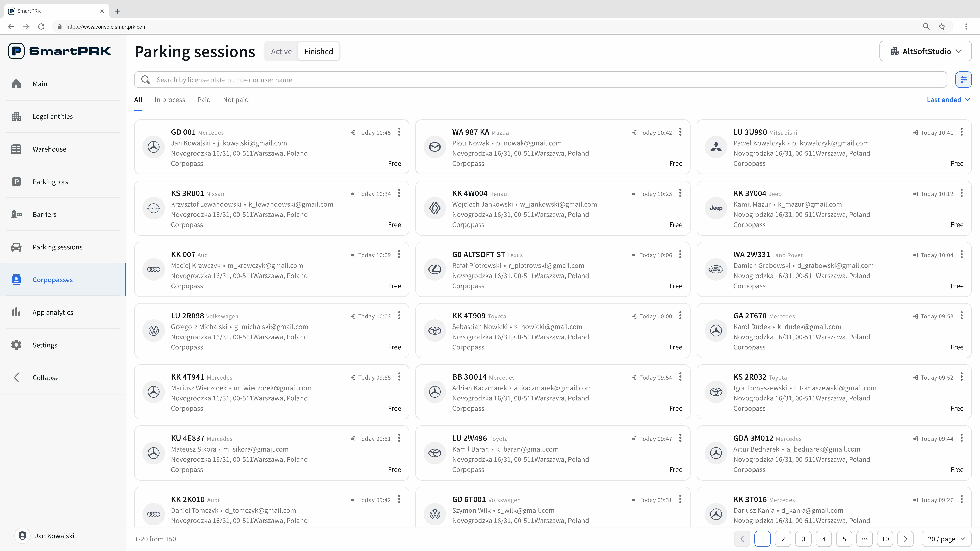980x551 pixels.
Task: Click the user shield avatar icon for Jan Kowalski
Action: (x=22, y=536)
